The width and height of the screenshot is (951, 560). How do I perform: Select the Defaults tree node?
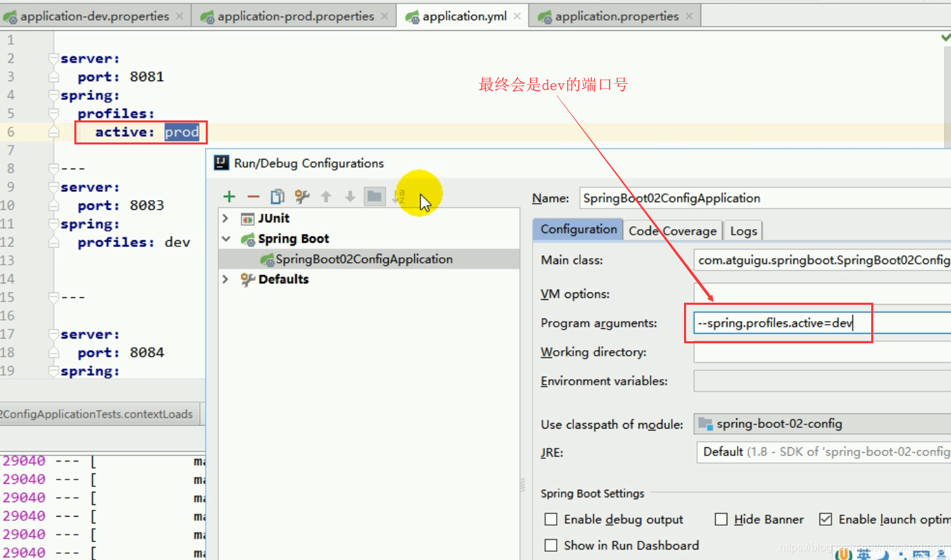(283, 279)
